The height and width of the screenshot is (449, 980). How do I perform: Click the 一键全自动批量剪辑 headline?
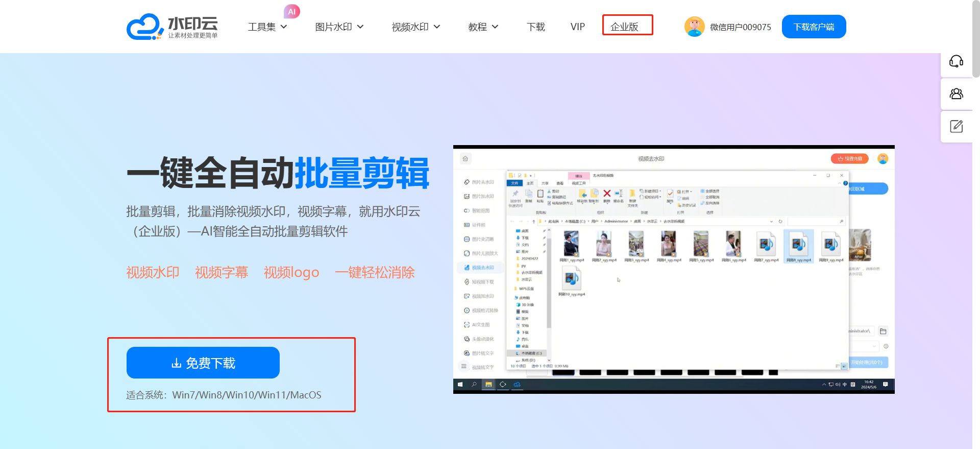(278, 173)
